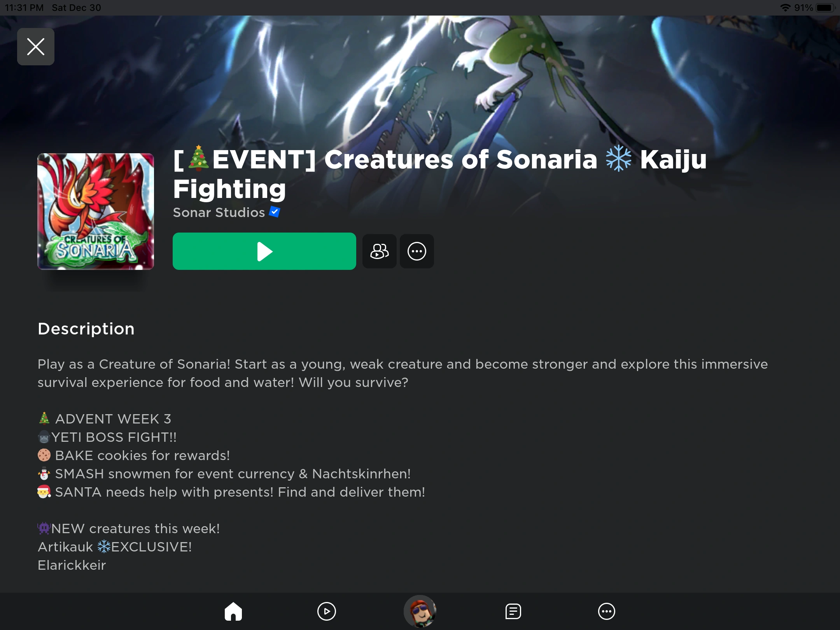Open the invite friends icon beside Play
Viewport: 840px width, 630px height.
coord(380,251)
